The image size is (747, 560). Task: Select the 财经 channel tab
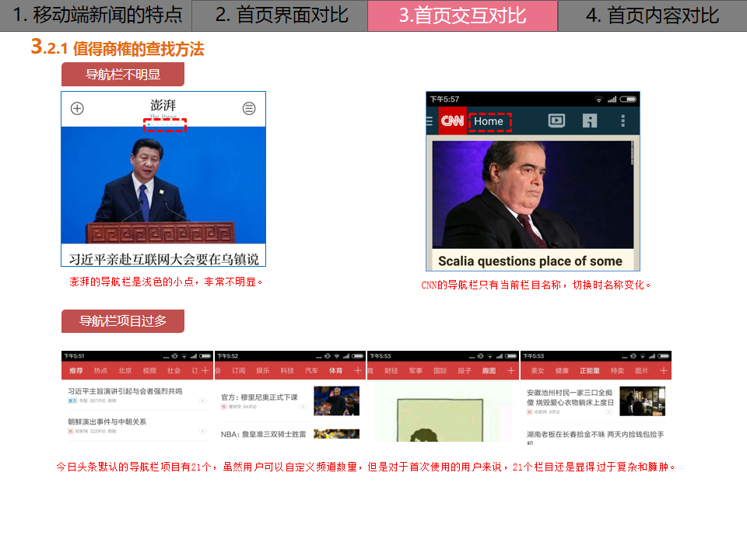pos(391,370)
